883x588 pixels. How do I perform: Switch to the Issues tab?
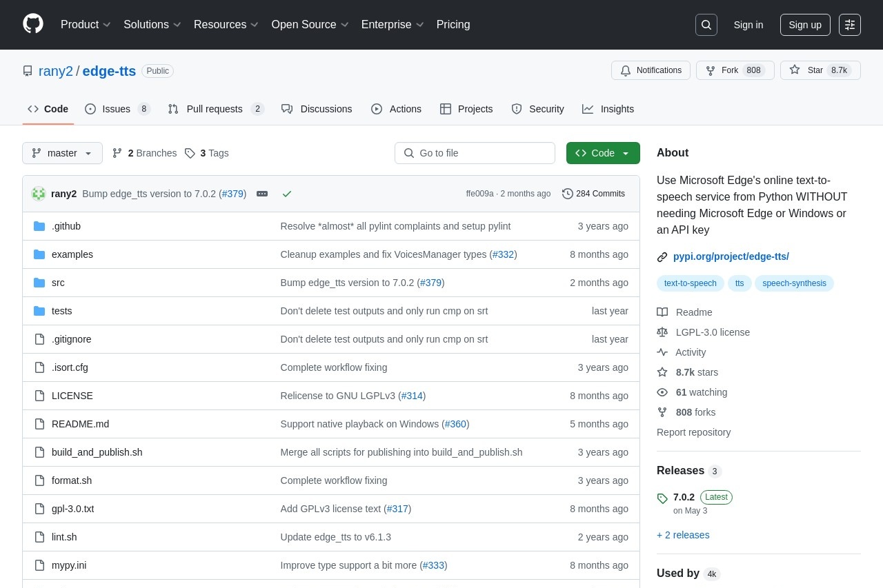click(x=117, y=109)
